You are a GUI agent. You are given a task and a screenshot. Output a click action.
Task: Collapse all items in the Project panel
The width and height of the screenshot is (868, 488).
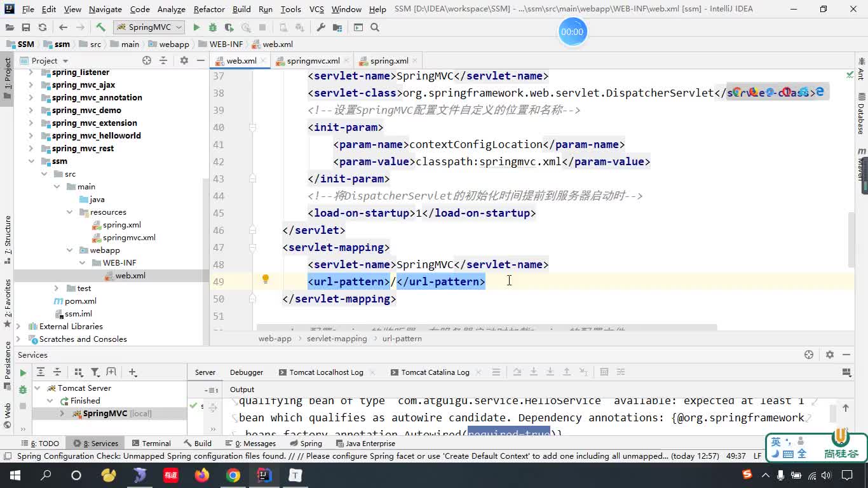click(163, 60)
